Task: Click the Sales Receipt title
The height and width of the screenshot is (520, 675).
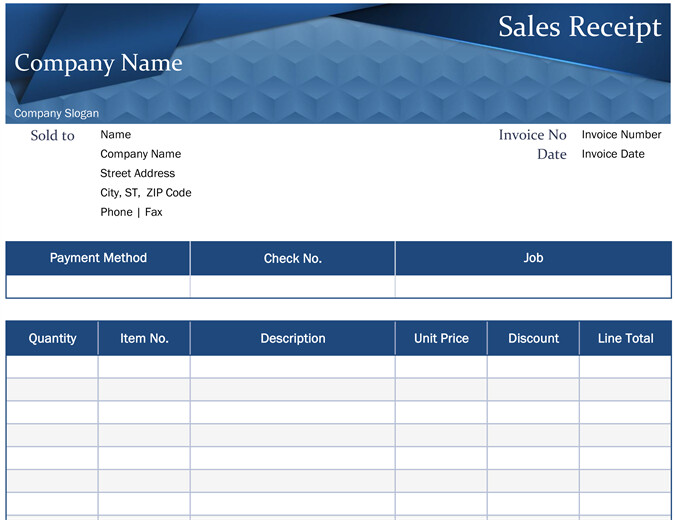Action: (x=579, y=27)
